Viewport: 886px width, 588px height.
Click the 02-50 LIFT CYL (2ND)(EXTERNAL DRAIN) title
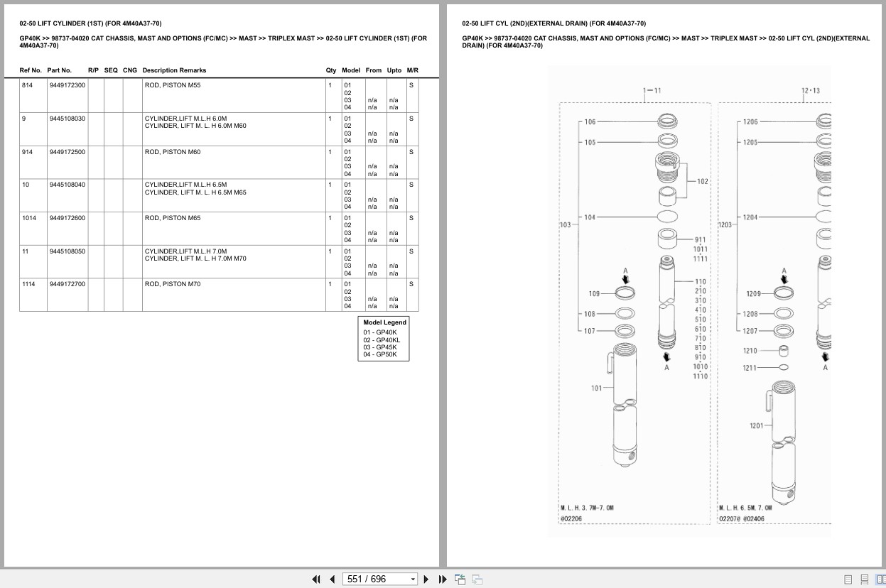(x=554, y=23)
